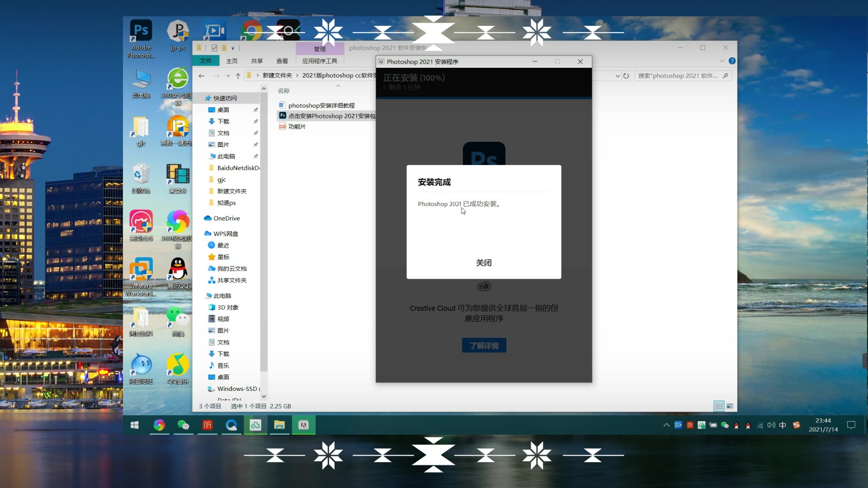Select photoshop安装详细教程 file

[321, 105]
